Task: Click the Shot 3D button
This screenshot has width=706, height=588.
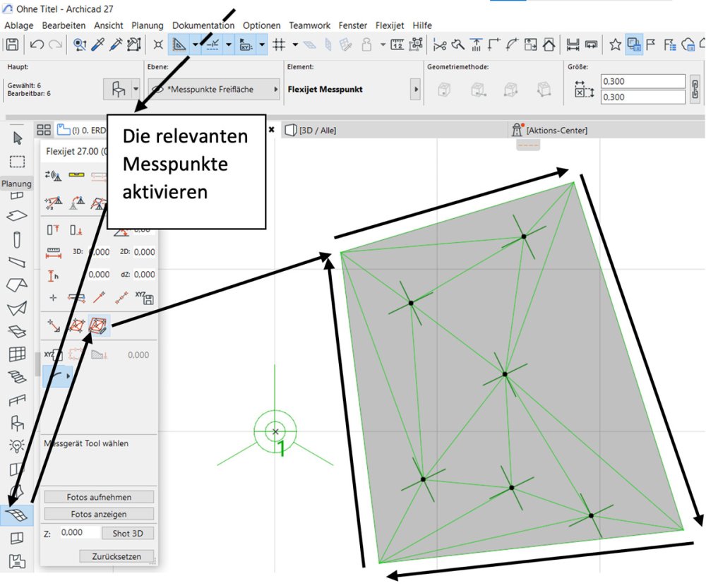Action: coord(128,533)
